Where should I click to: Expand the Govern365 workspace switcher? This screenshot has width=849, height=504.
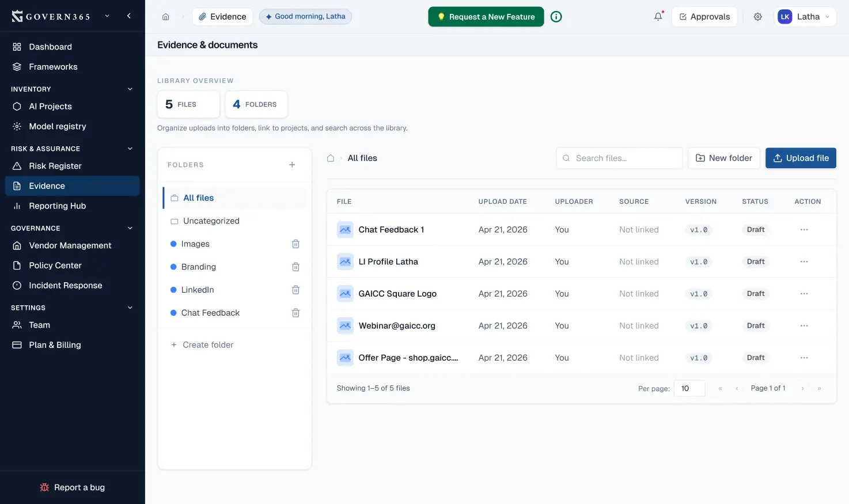[x=107, y=16]
